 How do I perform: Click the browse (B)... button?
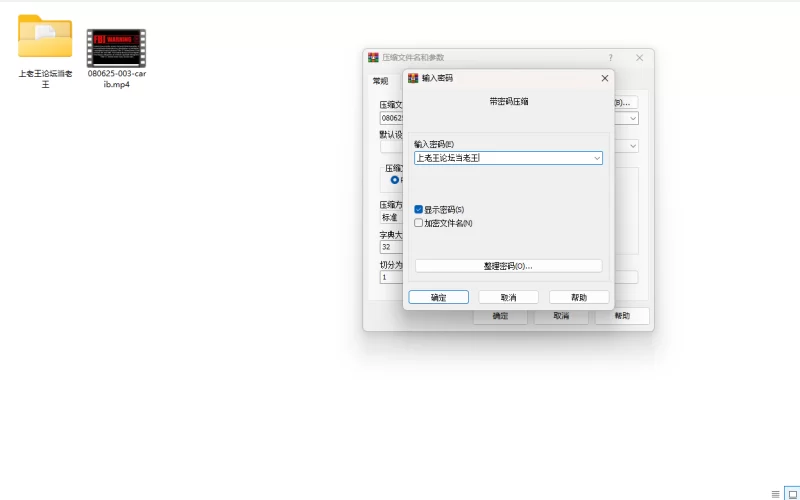coord(625,103)
